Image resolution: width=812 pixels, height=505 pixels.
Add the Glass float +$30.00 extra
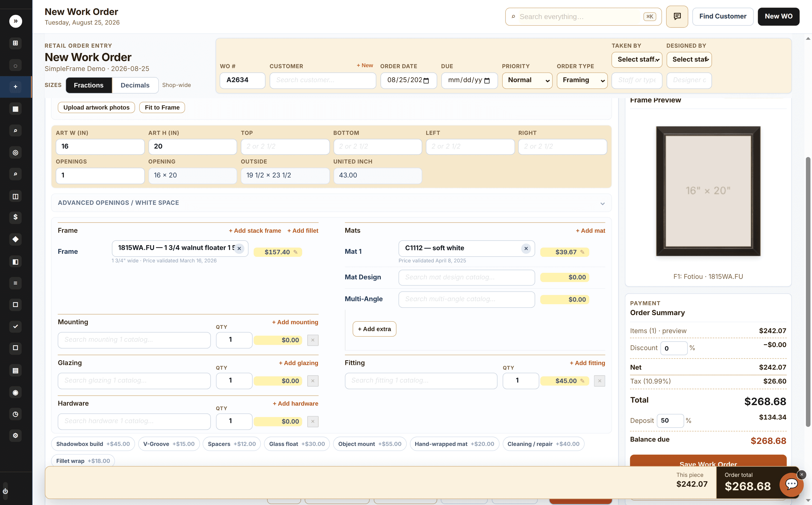297,444
